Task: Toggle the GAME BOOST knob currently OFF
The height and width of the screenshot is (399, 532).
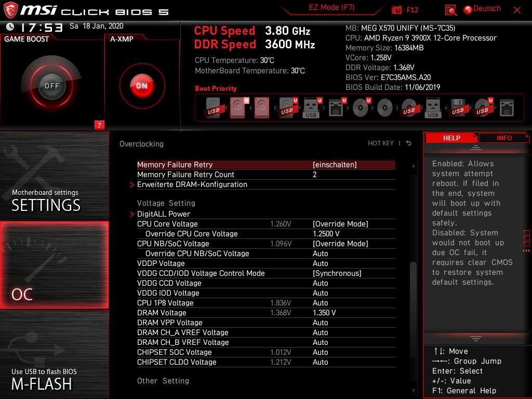Action: coord(51,86)
